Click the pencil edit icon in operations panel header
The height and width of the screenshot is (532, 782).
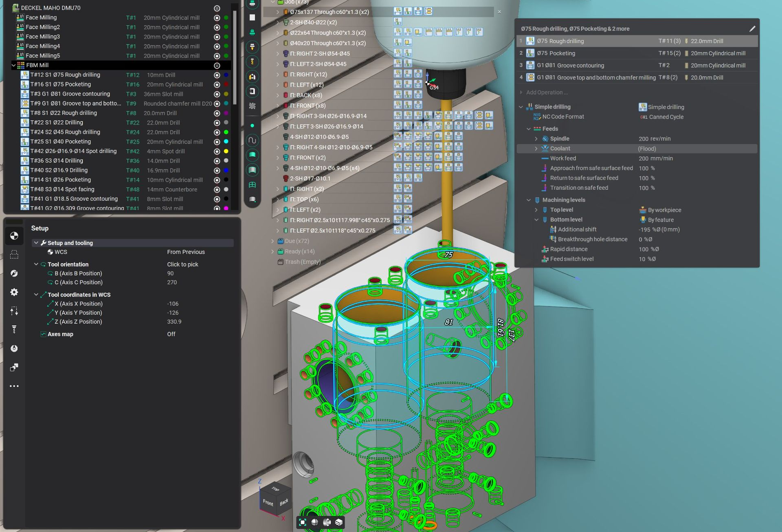(x=752, y=28)
